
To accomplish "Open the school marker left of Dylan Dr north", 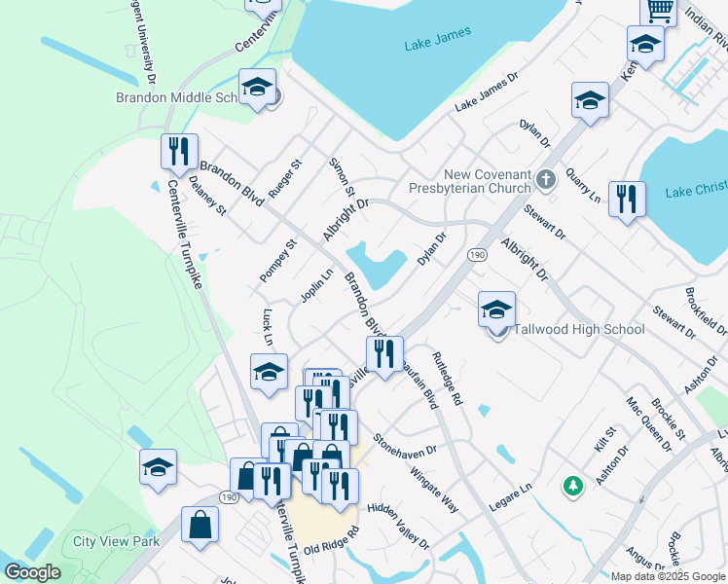I will tap(590, 104).
